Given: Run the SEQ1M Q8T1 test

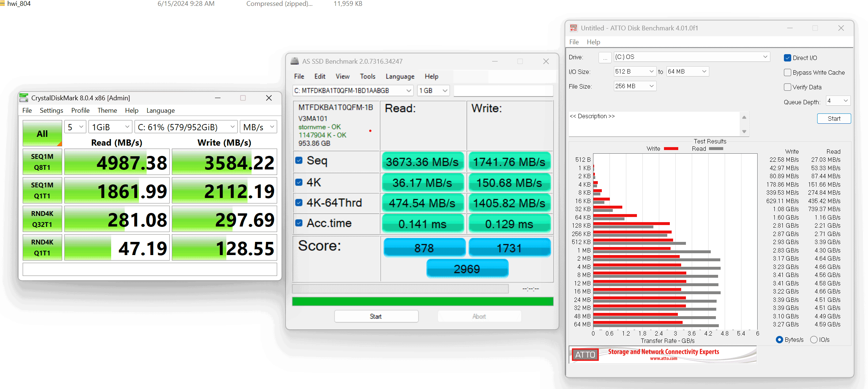Looking at the screenshot, I should coord(42,162).
